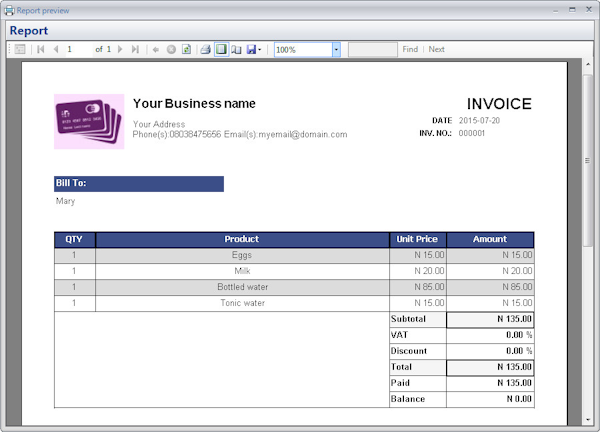Go to next page arrow

120,49
